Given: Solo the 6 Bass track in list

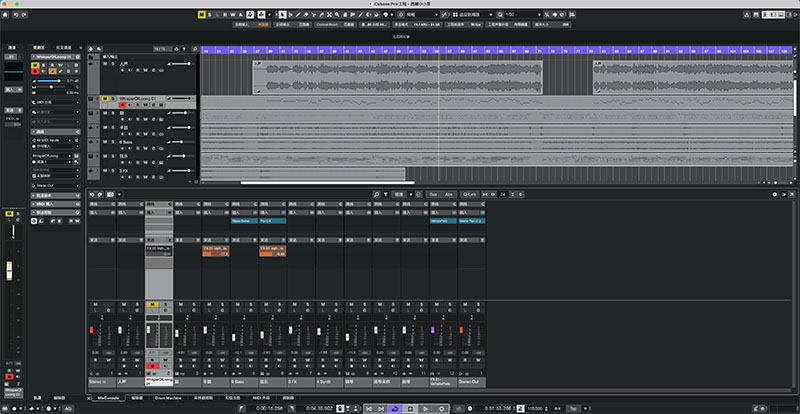Looking at the screenshot, I should coord(112,141).
